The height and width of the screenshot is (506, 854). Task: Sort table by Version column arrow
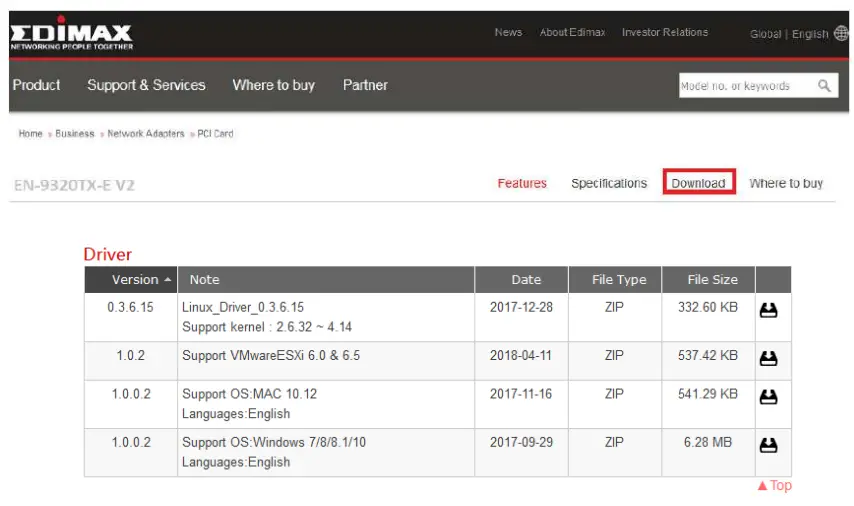tap(168, 279)
